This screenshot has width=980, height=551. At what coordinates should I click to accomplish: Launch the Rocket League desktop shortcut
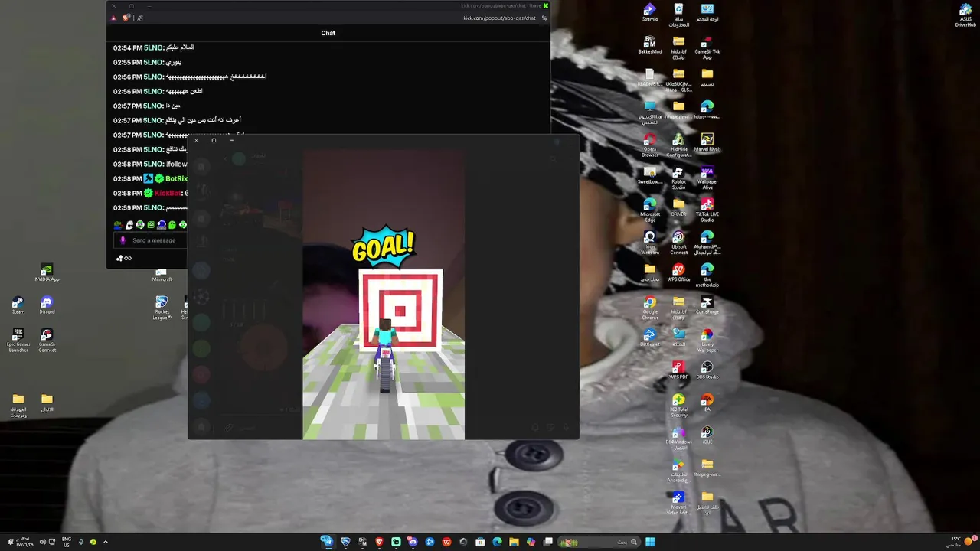[x=162, y=308]
